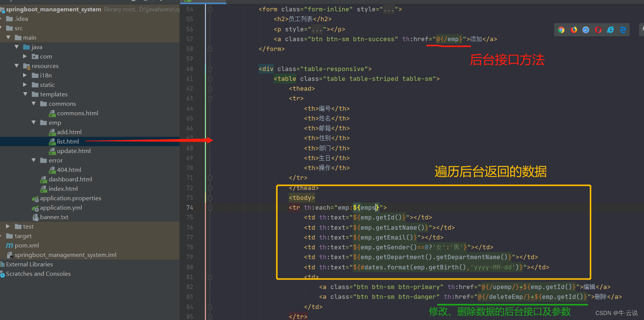Image resolution: width=644 pixels, height=320 pixels.
Task: Click the ${emps} expression on line 74
Action: click(x=366, y=207)
